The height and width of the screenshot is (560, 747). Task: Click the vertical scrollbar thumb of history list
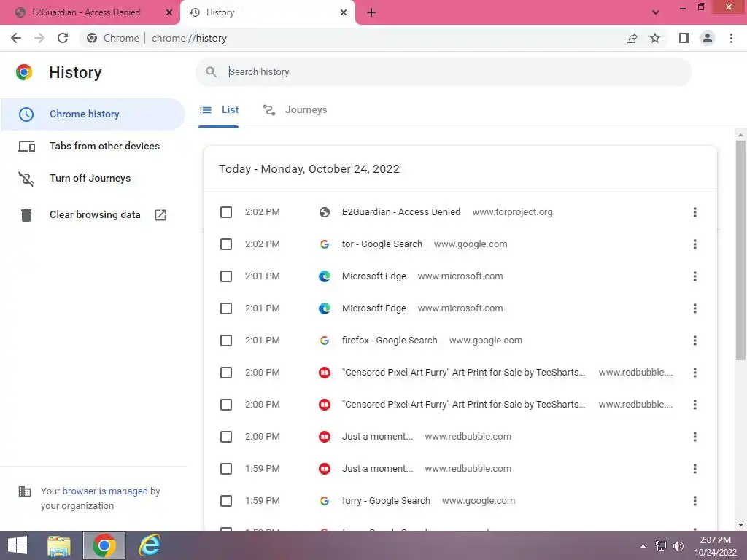pyautogui.click(x=740, y=250)
